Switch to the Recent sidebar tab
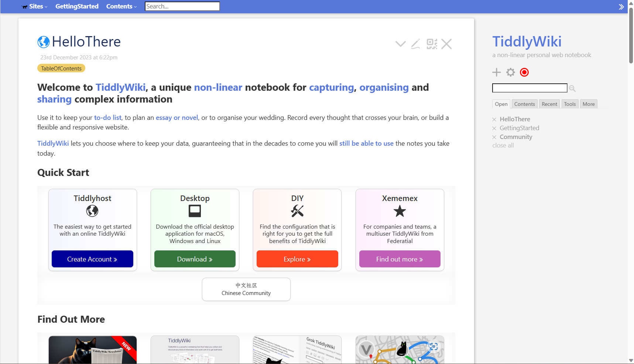The height and width of the screenshot is (364, 634). [549, 104]
